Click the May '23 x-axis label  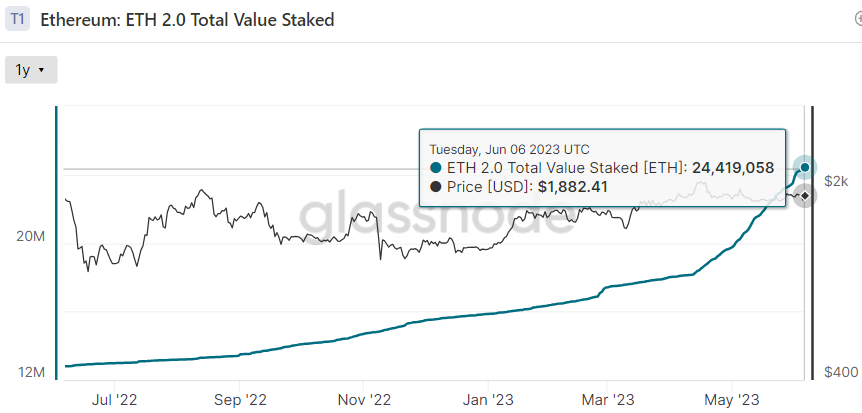[733, 398]
